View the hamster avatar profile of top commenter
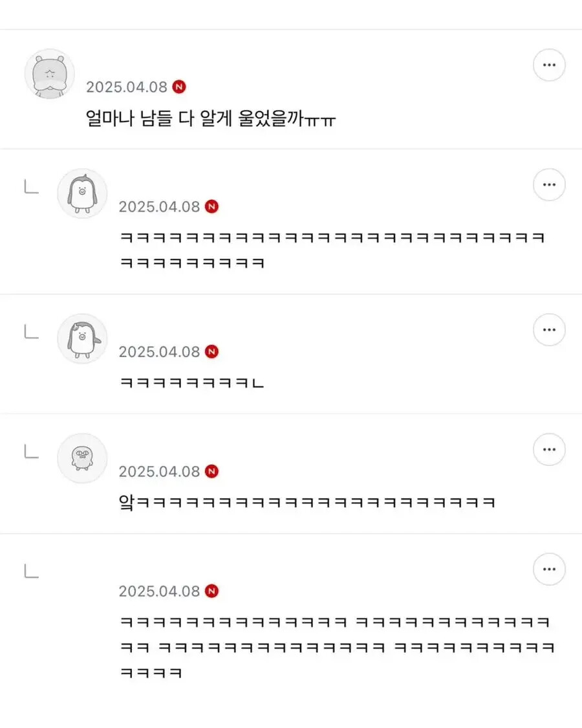582x728 pixels. coord(50,74)
